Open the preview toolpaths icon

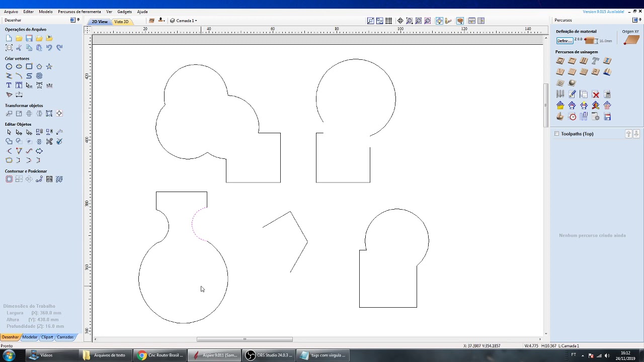(x=560, y=117)
